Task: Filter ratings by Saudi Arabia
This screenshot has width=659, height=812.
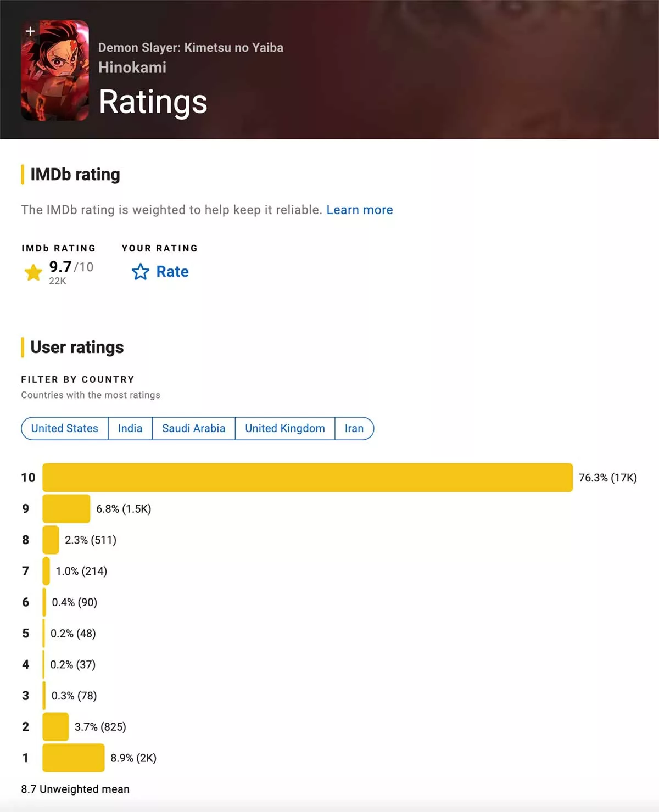Action: point(193,428)
